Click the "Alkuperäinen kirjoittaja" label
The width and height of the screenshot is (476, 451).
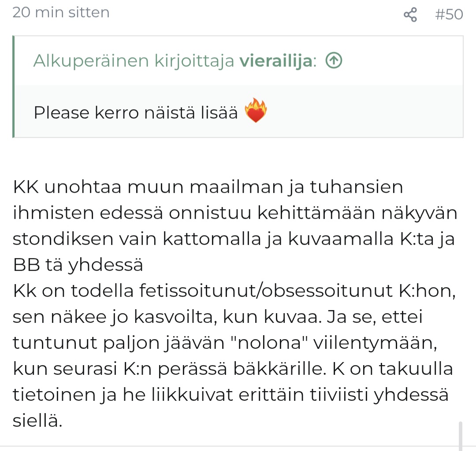[x=134, y=61]
